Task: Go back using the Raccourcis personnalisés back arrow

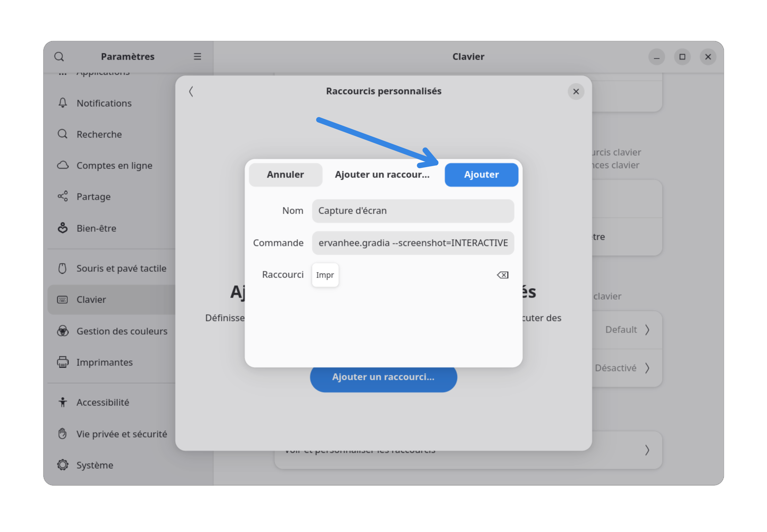Action: pyautogui.click(x=191, y=91)
